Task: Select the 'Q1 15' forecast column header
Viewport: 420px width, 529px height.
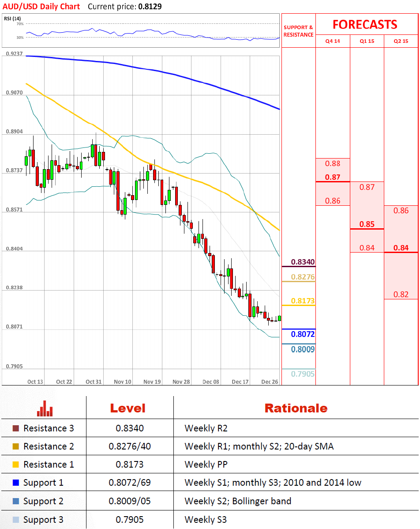Action: tap(367, 41)
